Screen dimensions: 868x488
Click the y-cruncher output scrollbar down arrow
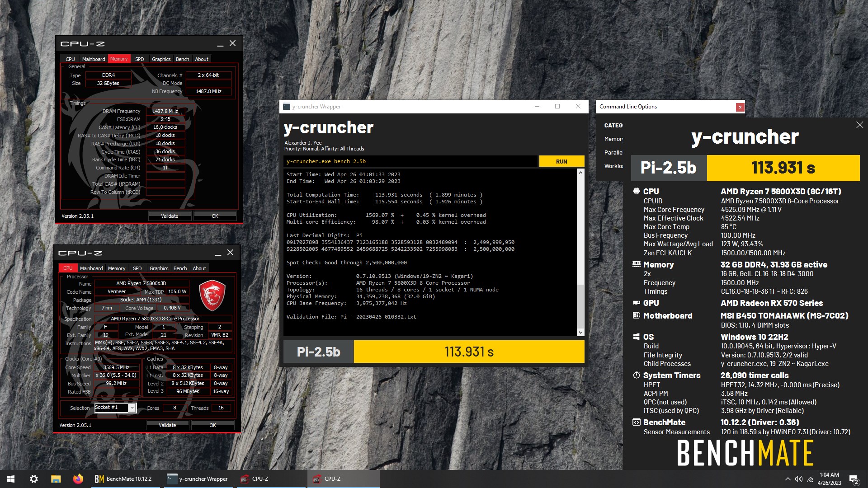pos(580,333)
